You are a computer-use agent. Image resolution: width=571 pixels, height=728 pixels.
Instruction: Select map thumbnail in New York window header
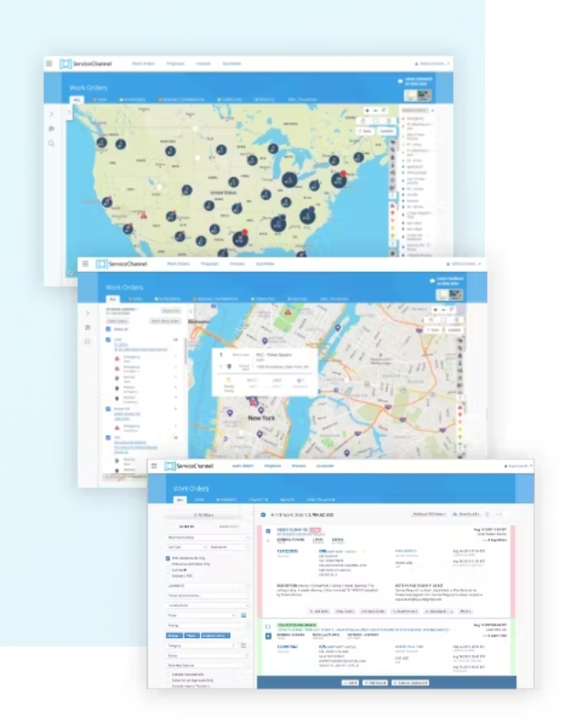(443, 295)
